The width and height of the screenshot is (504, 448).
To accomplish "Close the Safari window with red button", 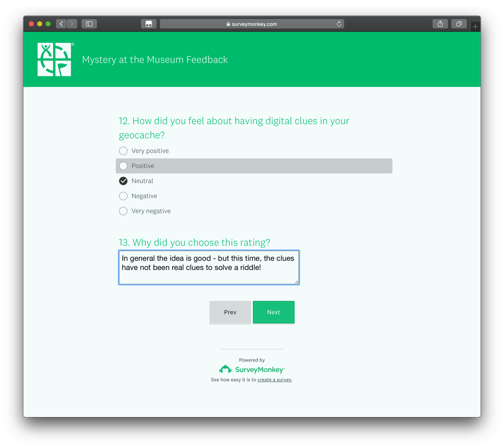I will [31, 24].
